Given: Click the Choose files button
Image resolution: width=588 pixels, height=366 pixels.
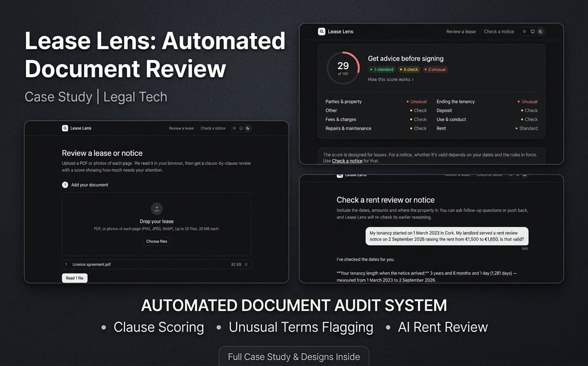Looking at the screenshot, I should [157, 241].
